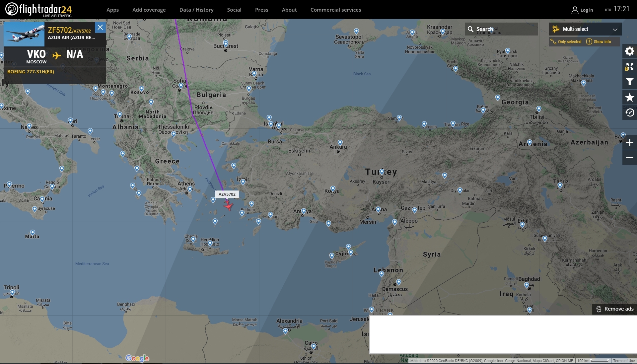This screenshot has height=364, width=637.
Task: Click the Athens airport pin
Action: pos(190,189)
